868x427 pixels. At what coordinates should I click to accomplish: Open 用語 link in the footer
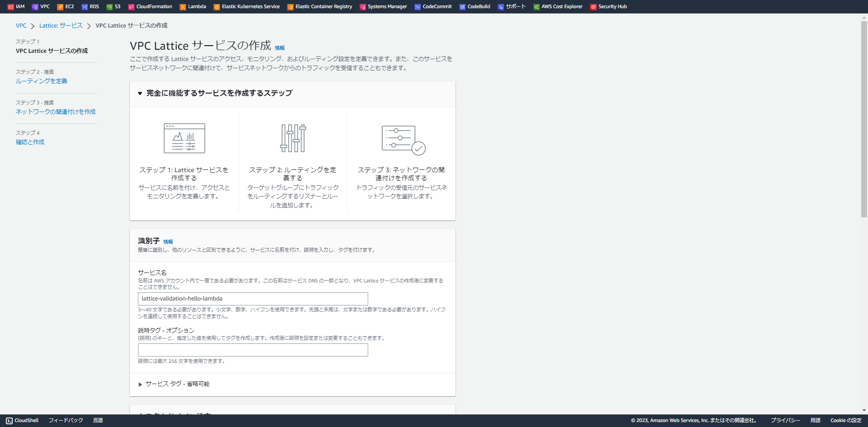tap(816, 421)
